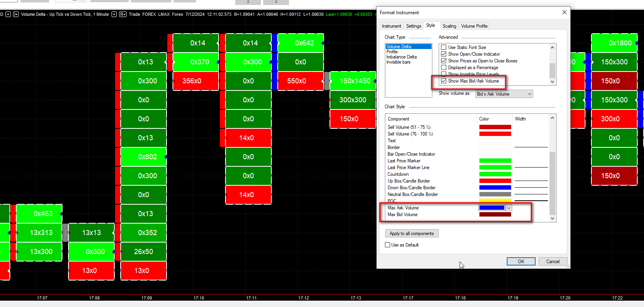This screenshot has height=307, width=644.
Task: Check Use as Default
Action: coord(388,245)
